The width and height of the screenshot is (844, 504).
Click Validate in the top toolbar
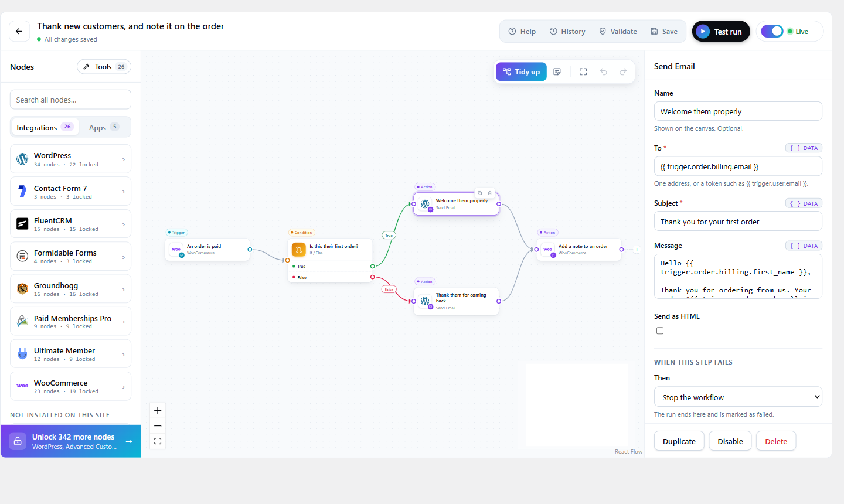coord(618,32)
